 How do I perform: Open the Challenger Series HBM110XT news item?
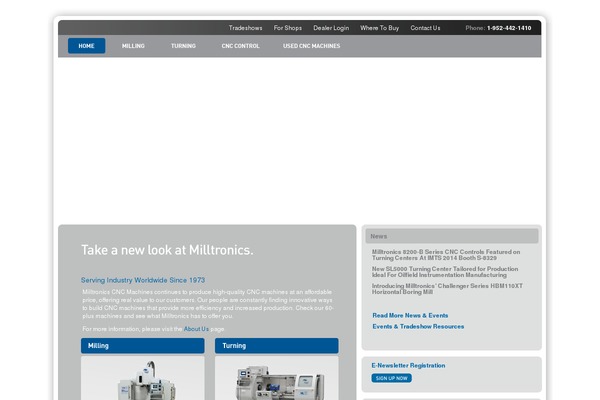coord(447,289)
